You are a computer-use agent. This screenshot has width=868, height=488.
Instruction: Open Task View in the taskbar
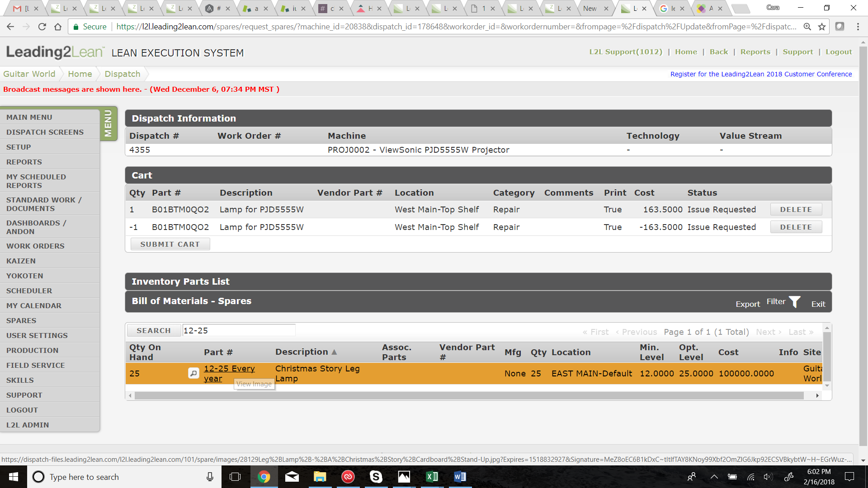[x=235, y=477]
